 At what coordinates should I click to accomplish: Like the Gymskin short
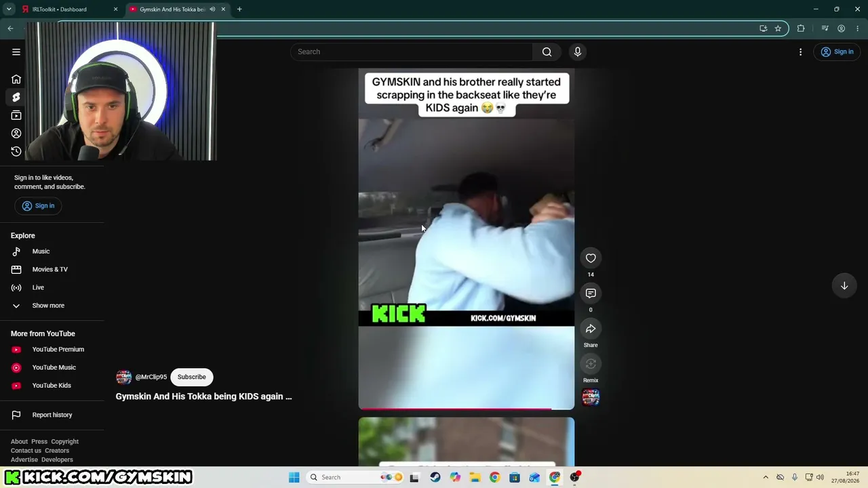(591, 258)
